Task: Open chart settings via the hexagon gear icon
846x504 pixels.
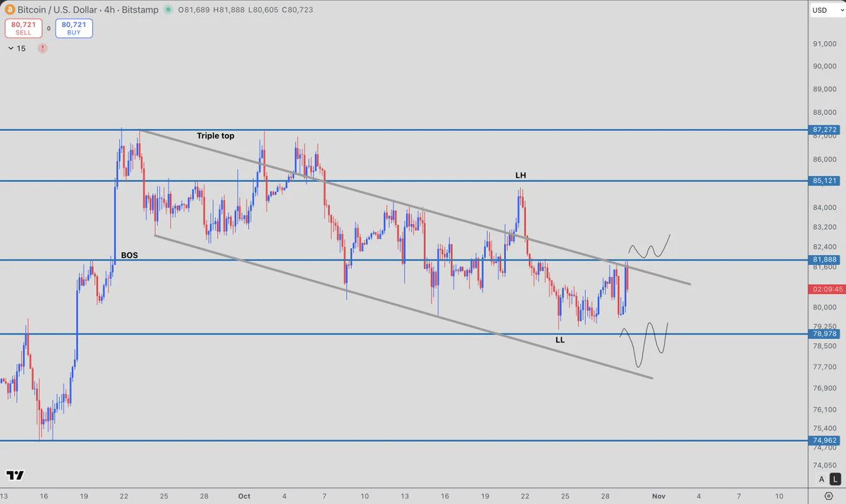Action: pyautogui.click(x=829, y=496)
